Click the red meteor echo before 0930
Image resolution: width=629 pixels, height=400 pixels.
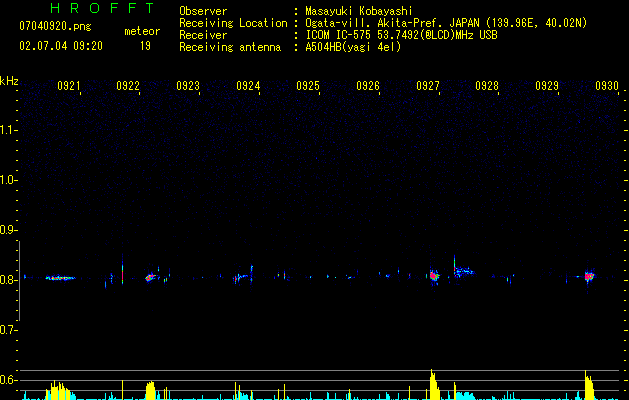point(589,276)
